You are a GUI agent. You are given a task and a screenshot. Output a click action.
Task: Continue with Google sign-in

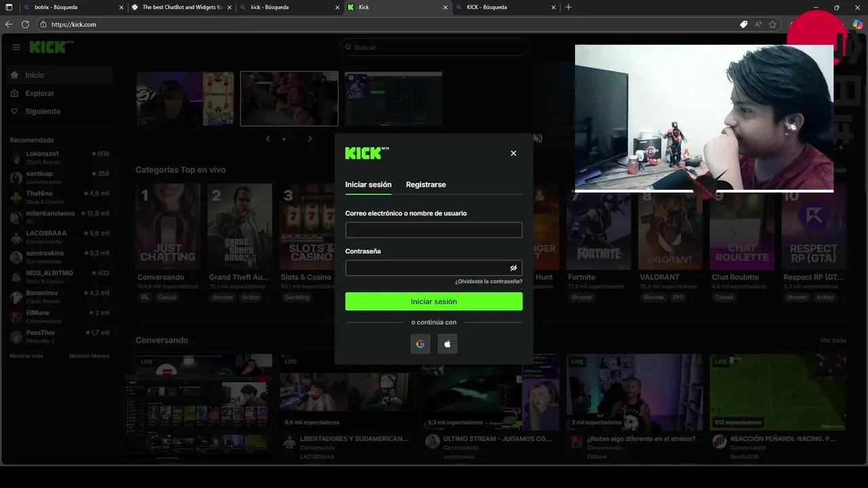[420, 344]
